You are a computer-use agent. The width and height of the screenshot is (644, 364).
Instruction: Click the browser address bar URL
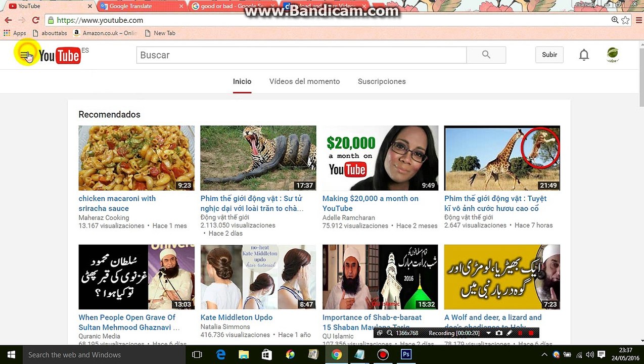pyautogui.click(x=100, y=20)
